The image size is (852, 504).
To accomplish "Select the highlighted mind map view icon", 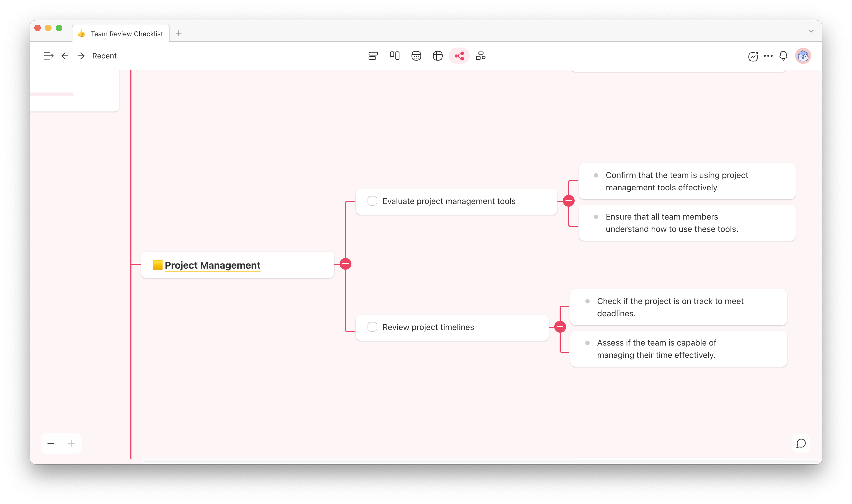I will 459,56.
